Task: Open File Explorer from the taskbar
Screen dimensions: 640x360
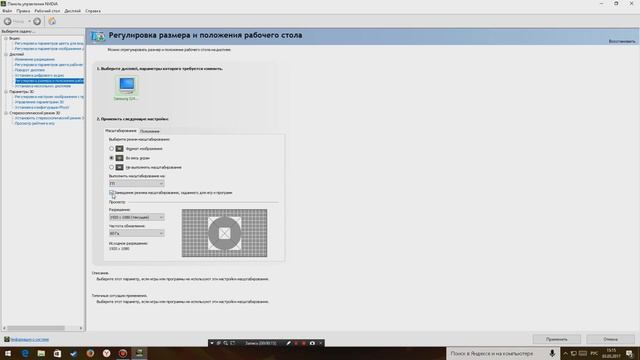Action: click(41, 353)
